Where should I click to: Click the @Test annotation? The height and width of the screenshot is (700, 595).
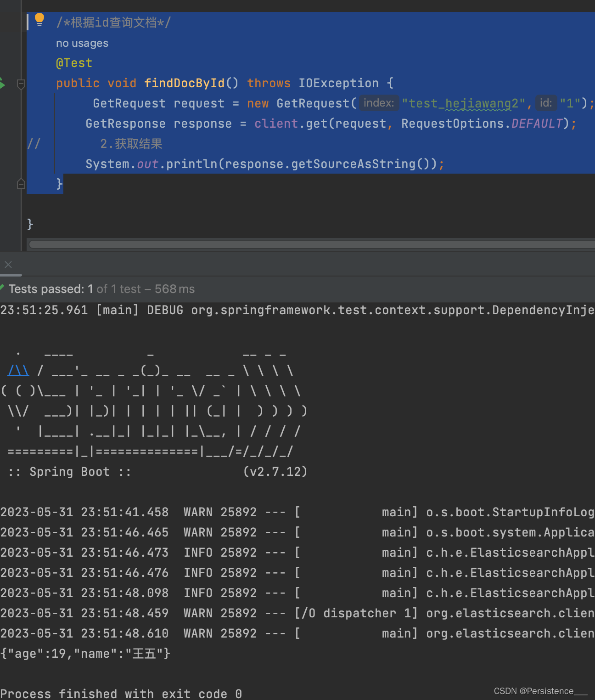74,63
